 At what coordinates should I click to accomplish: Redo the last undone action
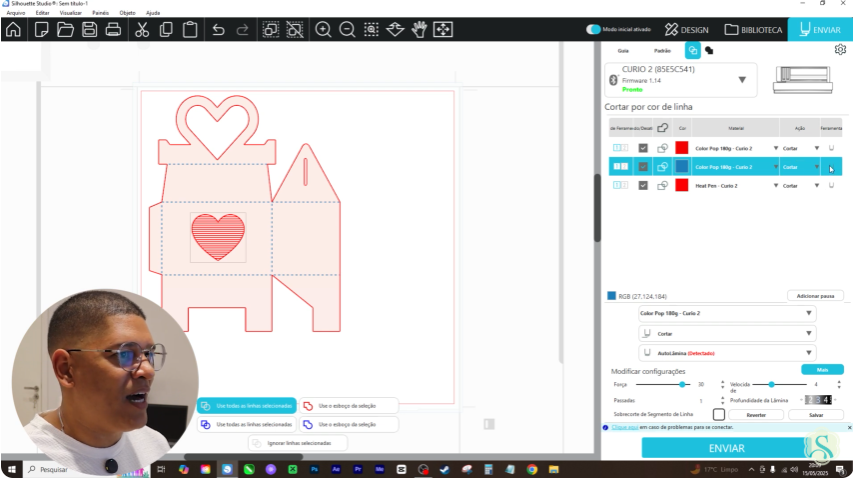click(242, 29)
